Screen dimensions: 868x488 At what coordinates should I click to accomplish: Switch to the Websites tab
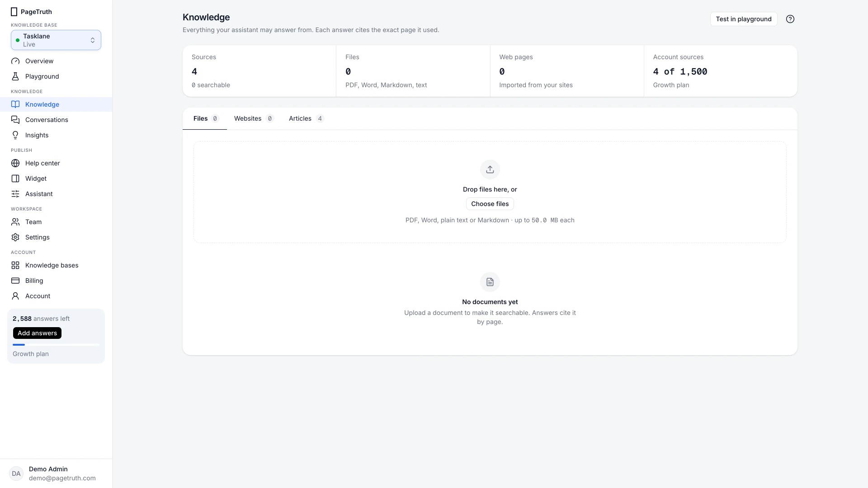tap(254, 118)
